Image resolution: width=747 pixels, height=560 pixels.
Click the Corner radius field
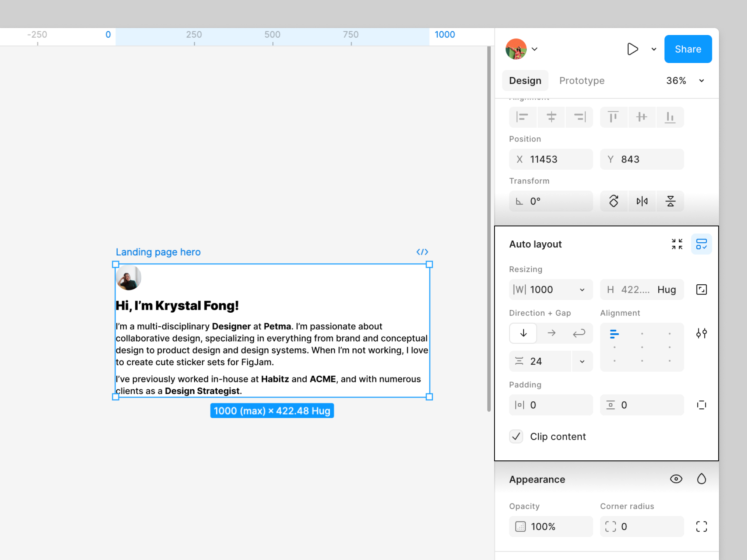pos(642,527)
